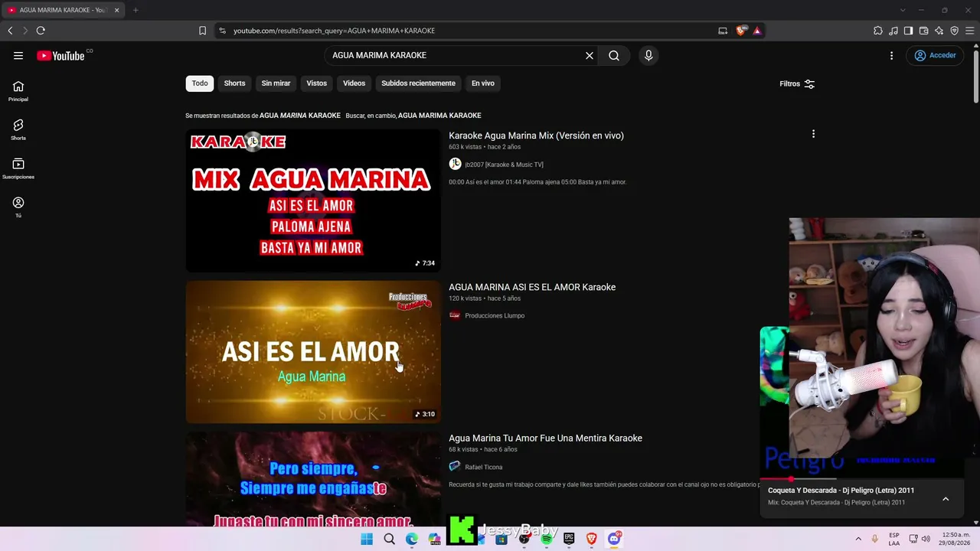Open Discord from the taskbar
The height and width of the screenshot is (551, 980).
(x=614, y=539)
